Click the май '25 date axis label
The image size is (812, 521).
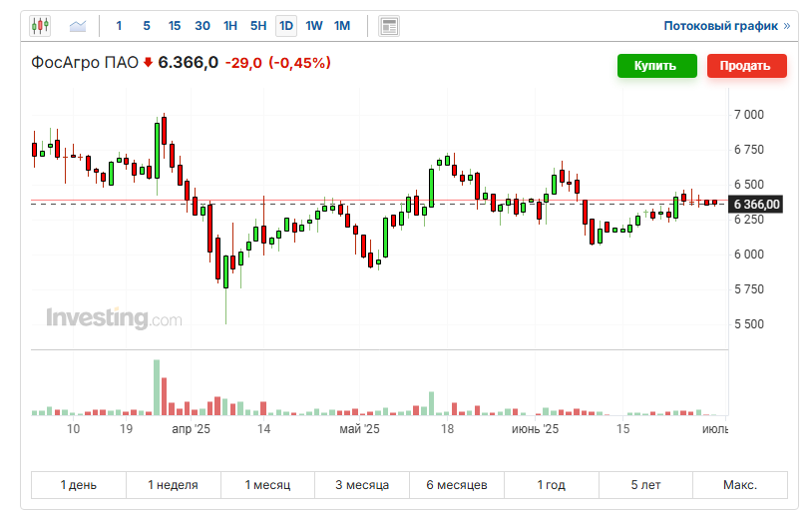click(x=359, y=429)
